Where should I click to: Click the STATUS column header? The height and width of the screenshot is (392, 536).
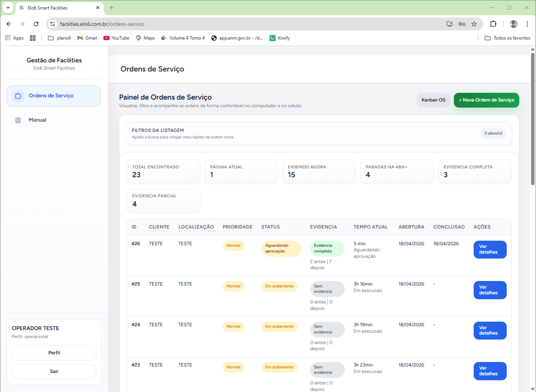tap(271, 227)
